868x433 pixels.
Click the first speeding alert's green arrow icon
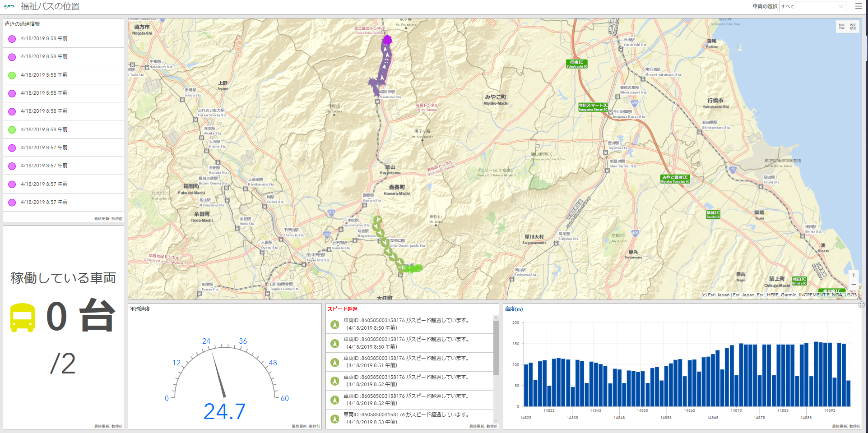coord(334,324)
